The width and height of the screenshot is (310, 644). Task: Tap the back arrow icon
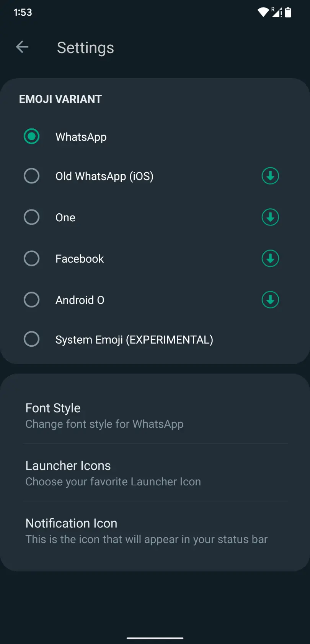22,47
